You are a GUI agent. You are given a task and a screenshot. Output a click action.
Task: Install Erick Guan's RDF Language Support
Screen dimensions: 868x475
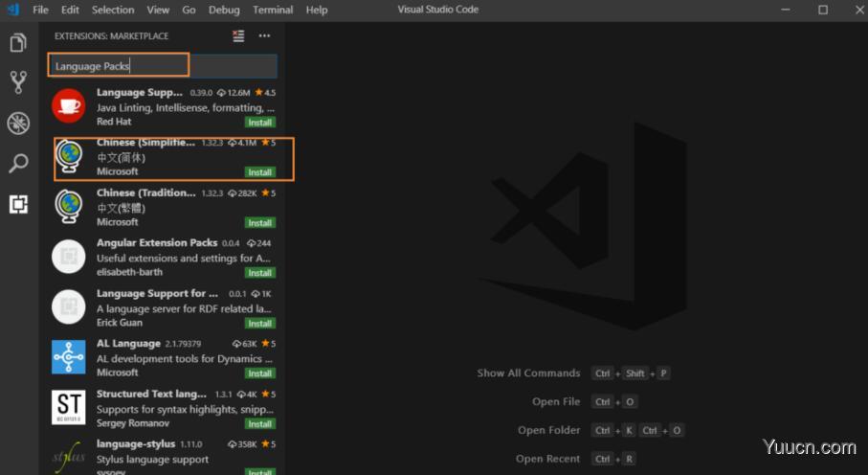pos(259,323)
